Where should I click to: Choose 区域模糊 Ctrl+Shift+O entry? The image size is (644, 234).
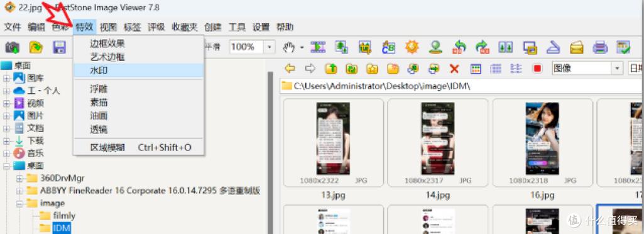(138, 148)
